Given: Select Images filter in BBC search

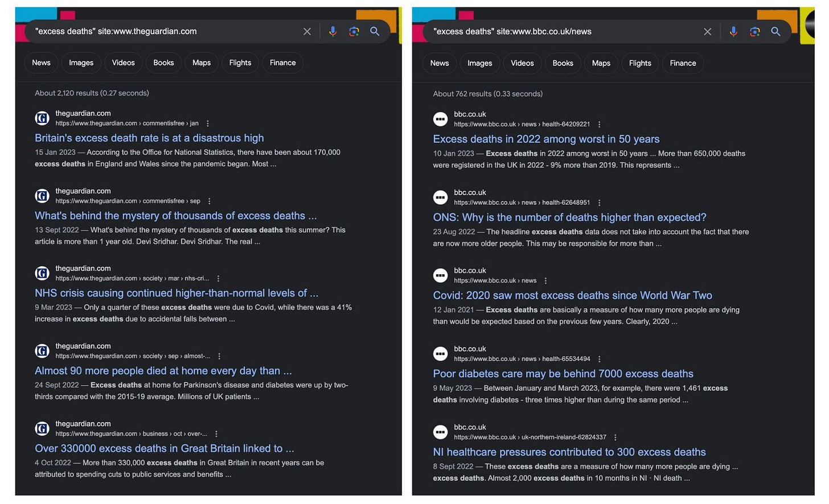Looking at the screenshot, I should click(x=479, y=63).
